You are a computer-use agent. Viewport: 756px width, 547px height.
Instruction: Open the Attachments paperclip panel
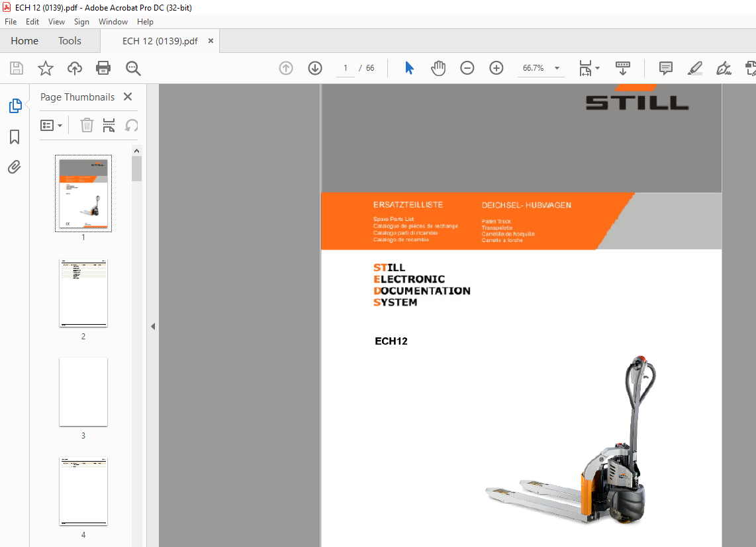[x=15, y=167]
